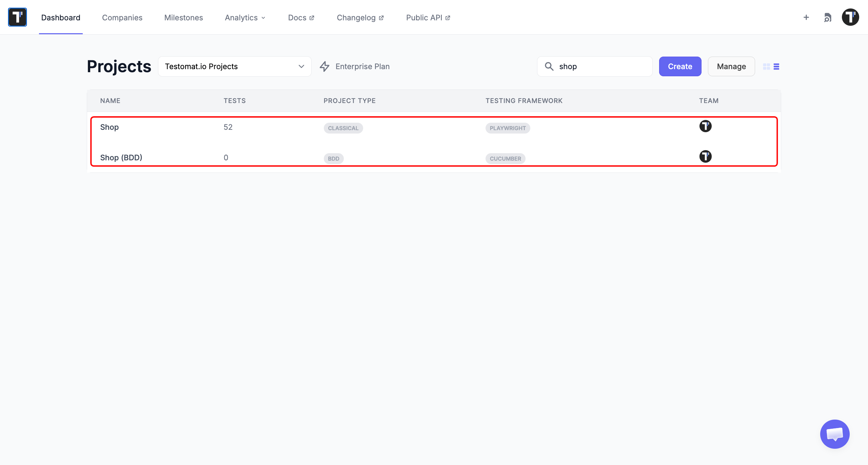Open the Changelog external link
This screenshot has width=868, height=465.
click(x=360, y=18)
